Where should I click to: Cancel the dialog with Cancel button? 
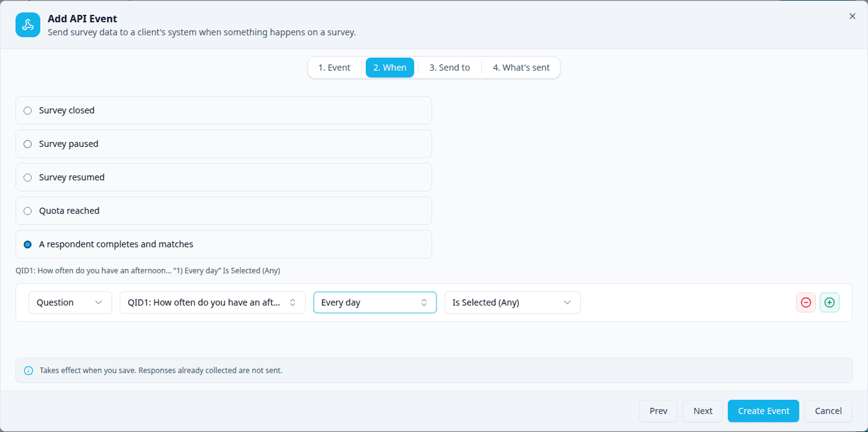tap(828, 411)
